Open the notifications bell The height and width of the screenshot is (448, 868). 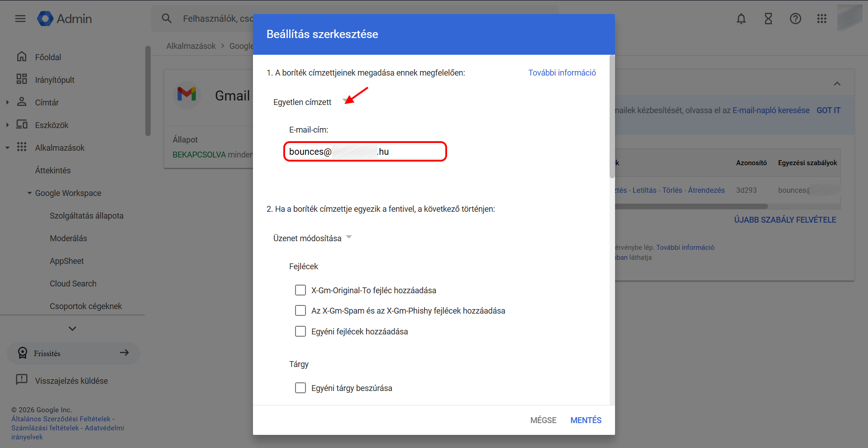tap(741, 19)
